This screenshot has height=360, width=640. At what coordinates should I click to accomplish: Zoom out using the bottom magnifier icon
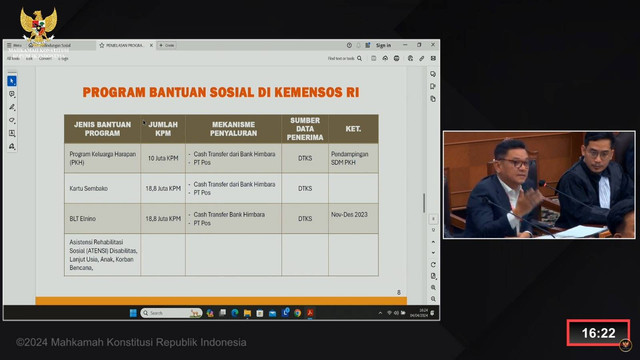tap(433, 299)
